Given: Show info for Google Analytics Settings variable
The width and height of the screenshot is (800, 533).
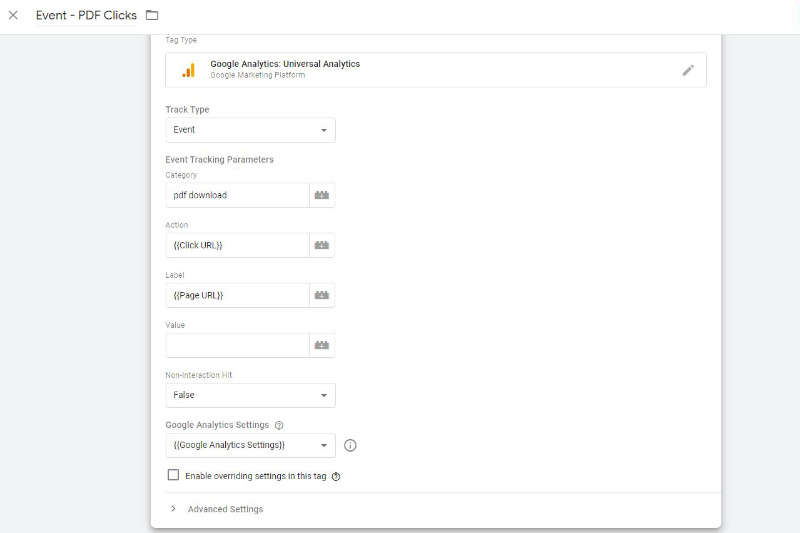Looking at the screenshot, I should [350, 445].
